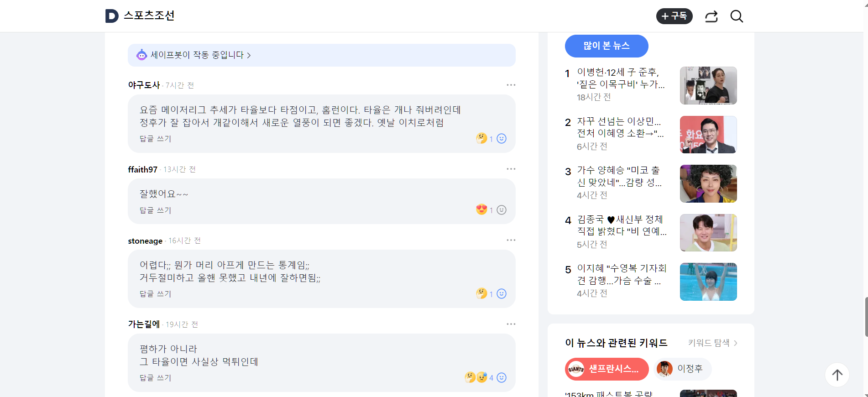
Task: Click the scroll-to-top arrow button
Action: click(x=837, y=375)
